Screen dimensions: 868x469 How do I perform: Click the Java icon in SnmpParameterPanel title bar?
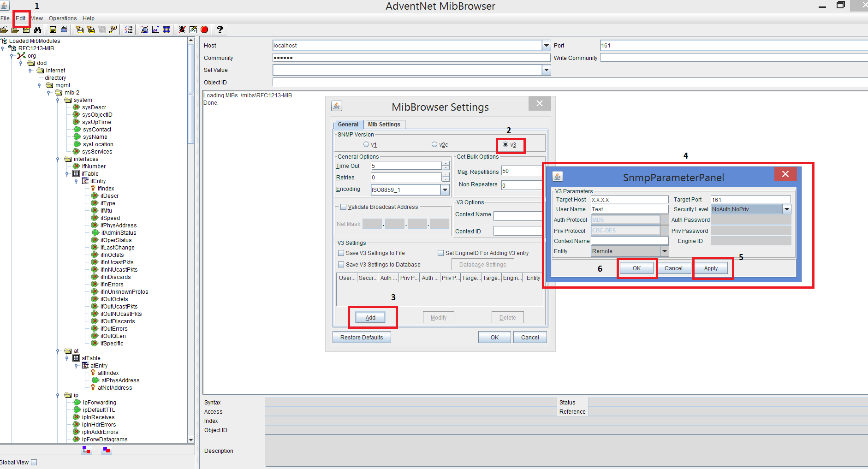pos(558,177)
